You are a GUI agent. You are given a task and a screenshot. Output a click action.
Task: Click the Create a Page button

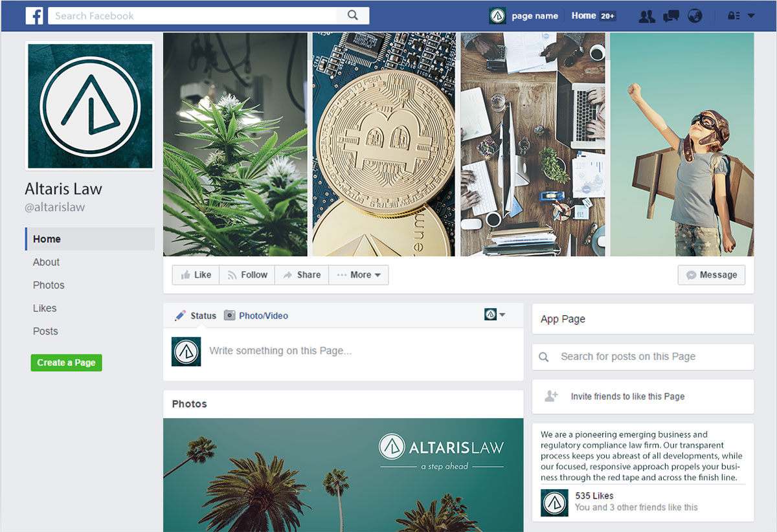click(x=66, y=362)
